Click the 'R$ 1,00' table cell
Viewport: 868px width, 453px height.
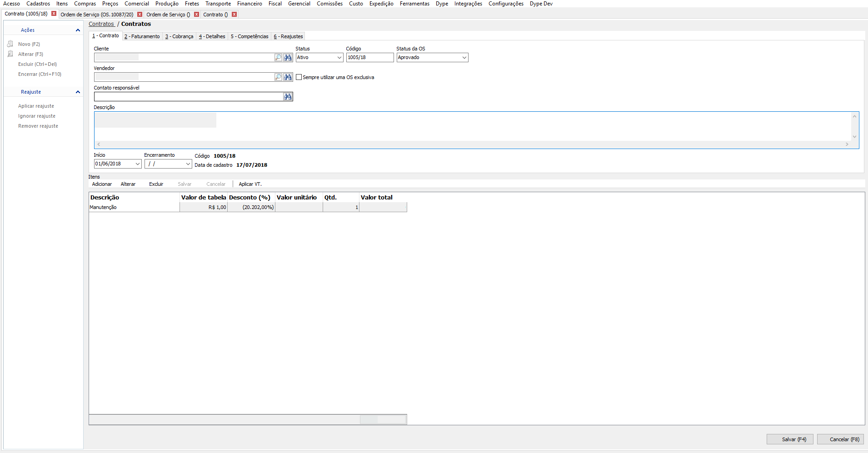[x=204, y=207]
